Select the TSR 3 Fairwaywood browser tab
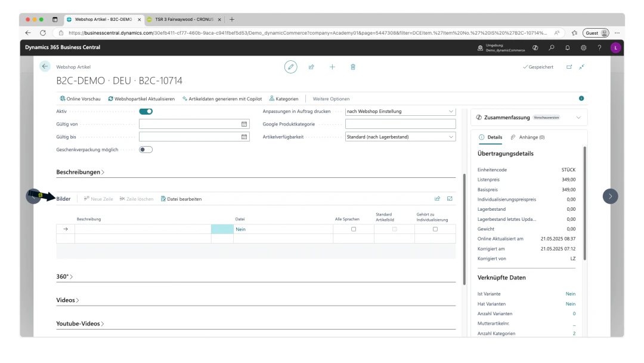 click(184, 19)
